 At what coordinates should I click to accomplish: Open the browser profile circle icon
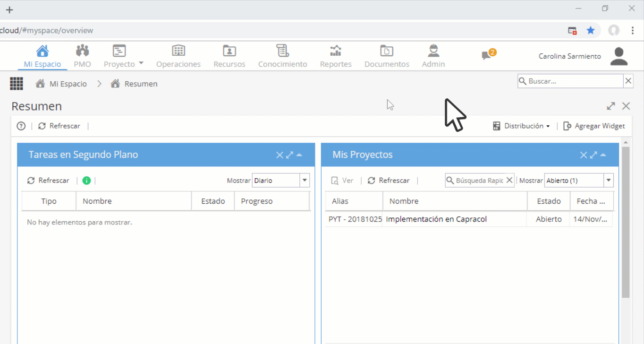click(x=613, y=31)
